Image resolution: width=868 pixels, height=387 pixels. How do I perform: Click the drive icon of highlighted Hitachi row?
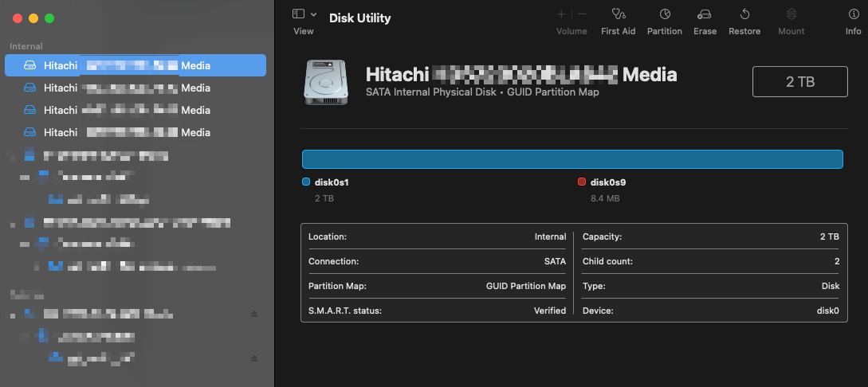click(30, 65)
